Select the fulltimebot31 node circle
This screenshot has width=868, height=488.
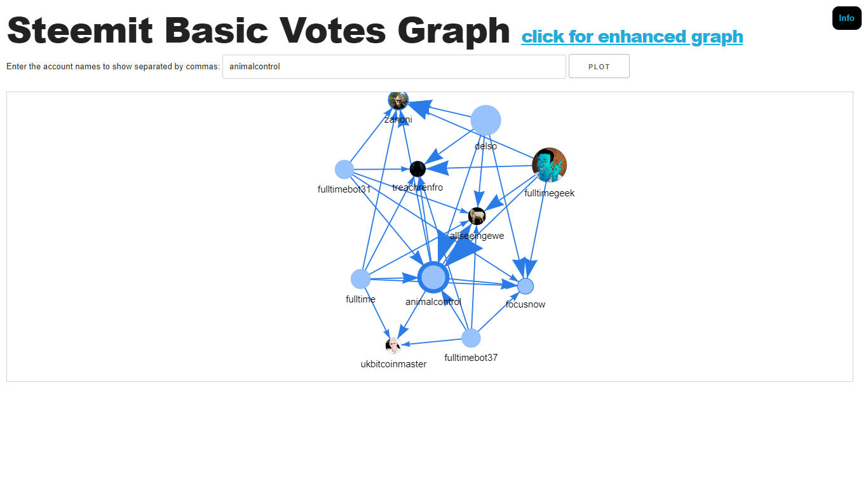344,170
